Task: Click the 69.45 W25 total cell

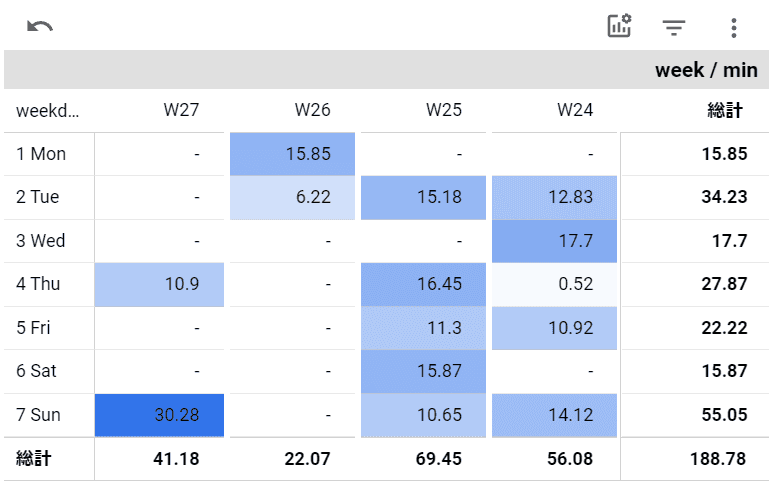Action: [x=441, y=458]
